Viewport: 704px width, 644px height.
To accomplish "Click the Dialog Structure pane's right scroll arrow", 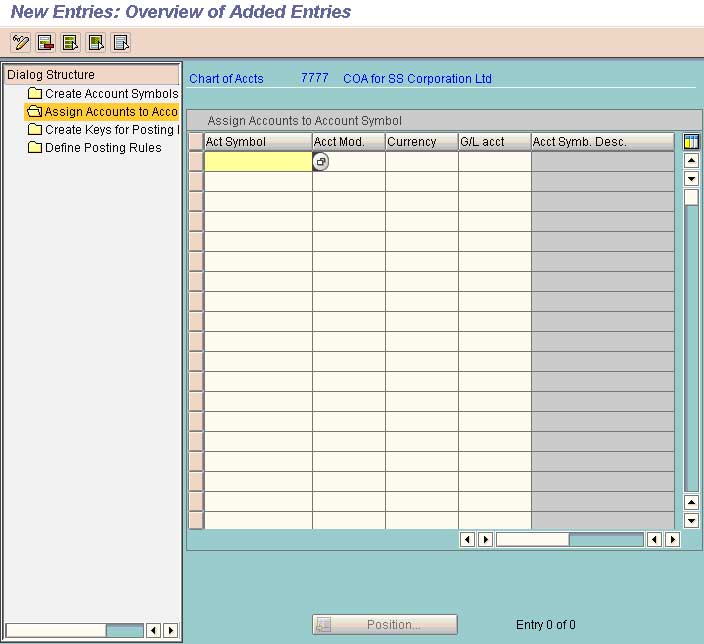I will 171,630.
